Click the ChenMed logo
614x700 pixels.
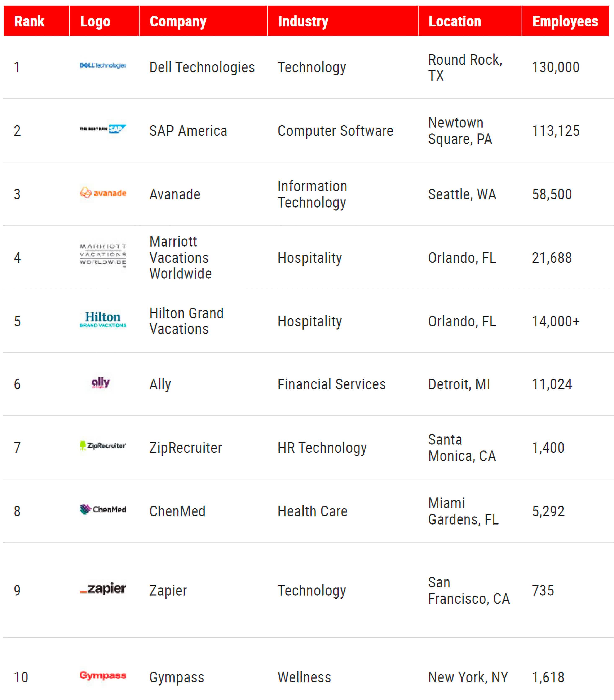click(103, 509)
